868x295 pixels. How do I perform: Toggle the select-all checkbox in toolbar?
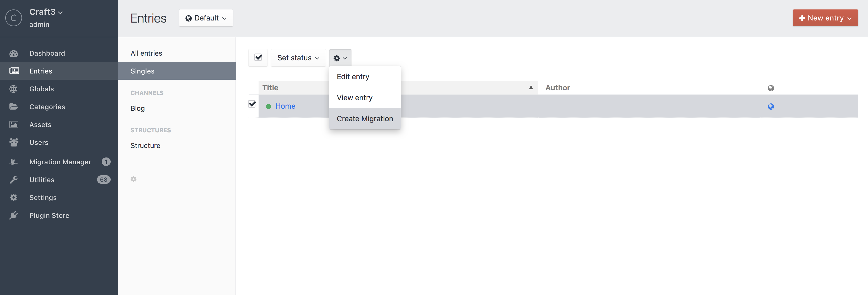point(258,58)
